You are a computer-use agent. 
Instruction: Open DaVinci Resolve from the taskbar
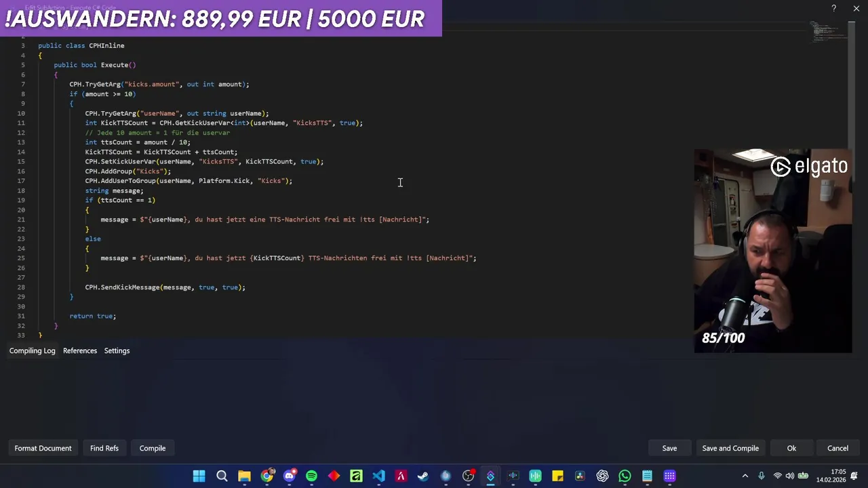(580, 476)
